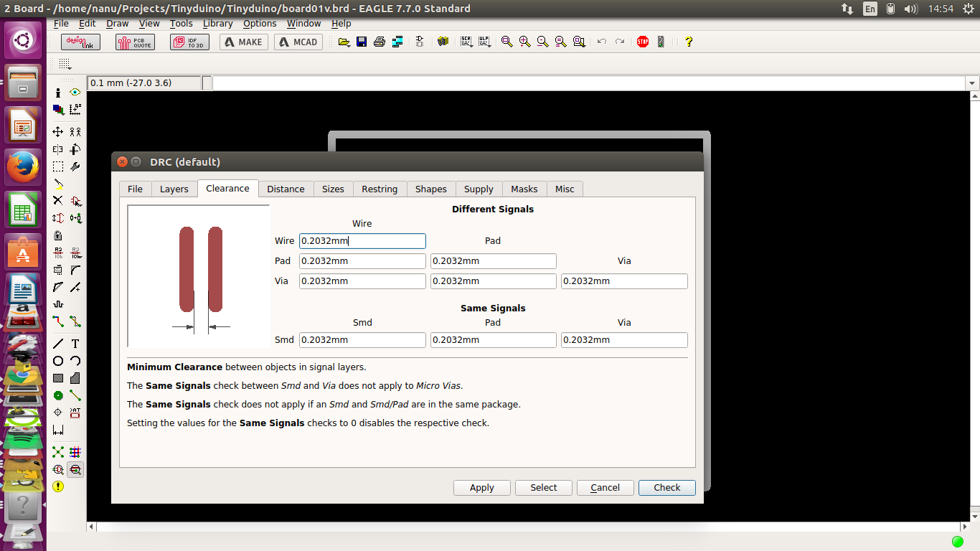The image size is (980, 551).
Task: Click the Wire-to-Wire clearance input field
Action: coord(362,241)
